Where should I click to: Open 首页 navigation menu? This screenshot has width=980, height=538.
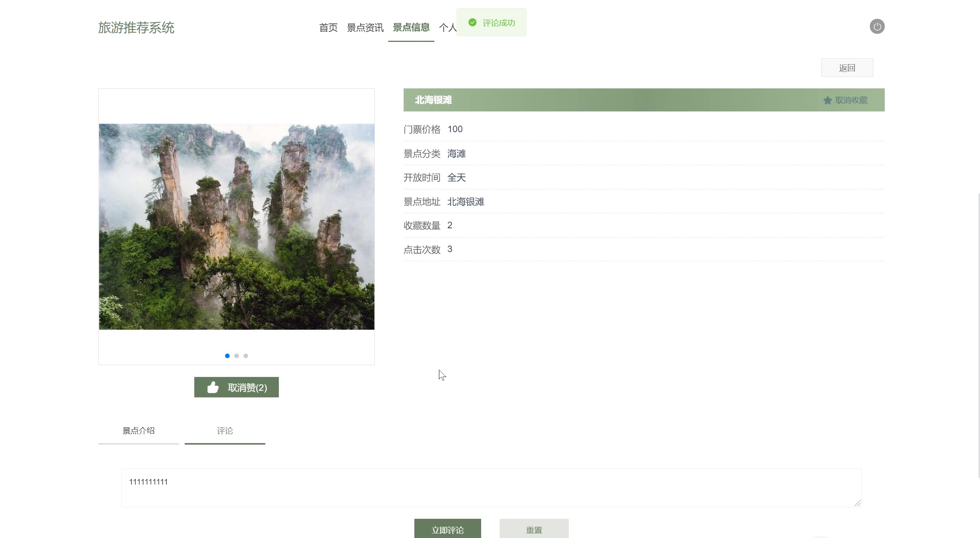(x=328, y=28)
